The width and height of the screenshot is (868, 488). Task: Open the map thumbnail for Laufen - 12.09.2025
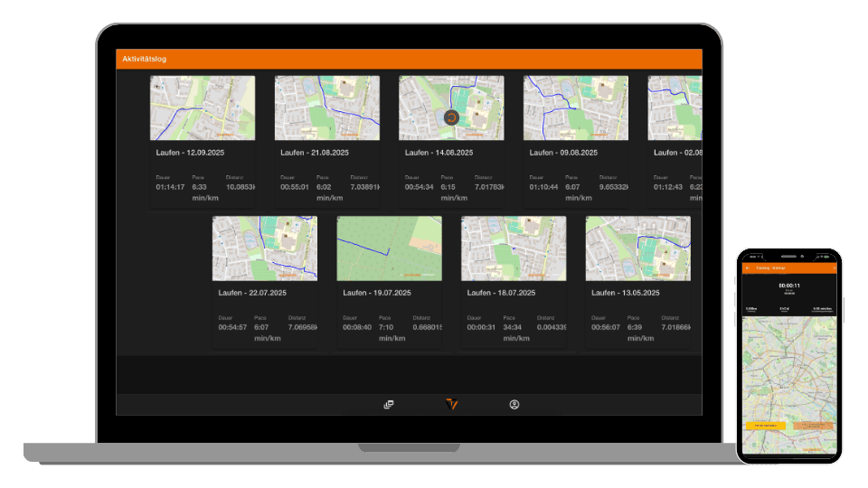tap(203, 108)
